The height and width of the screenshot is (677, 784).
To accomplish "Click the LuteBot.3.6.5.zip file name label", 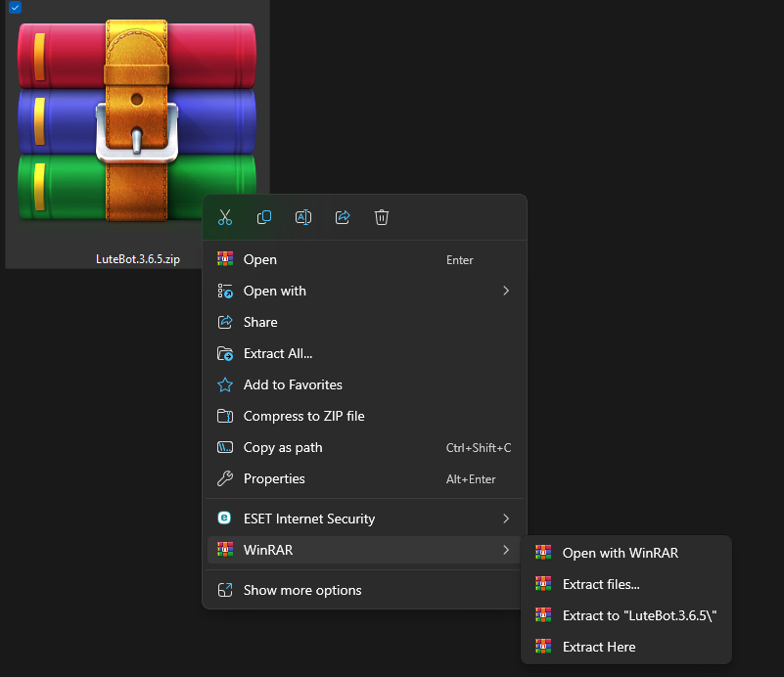I will pos(138,259).
